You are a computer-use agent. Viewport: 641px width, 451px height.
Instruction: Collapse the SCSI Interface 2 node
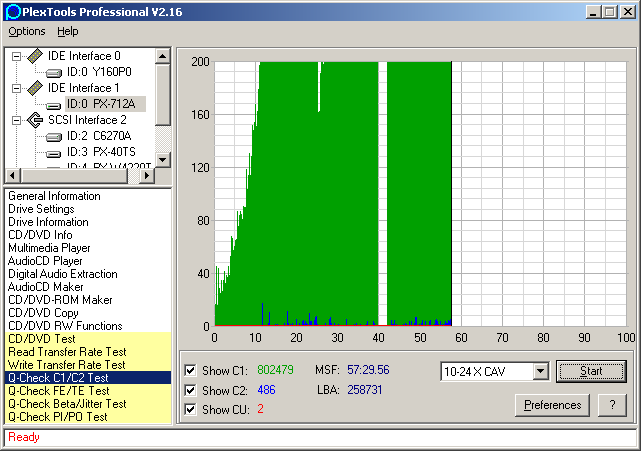[16, 120]
